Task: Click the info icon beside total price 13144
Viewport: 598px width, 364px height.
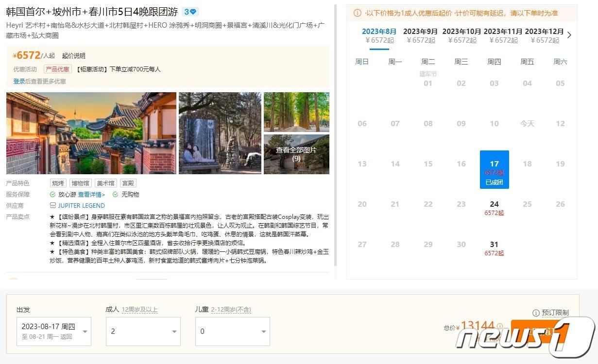Action: pos(500,327)
